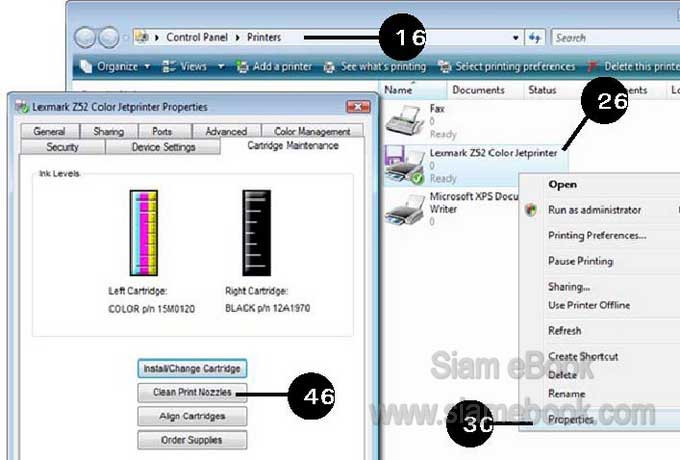Click Install/Change Cartridge button
Screen dimensions: 680x460
click(192, 369)
